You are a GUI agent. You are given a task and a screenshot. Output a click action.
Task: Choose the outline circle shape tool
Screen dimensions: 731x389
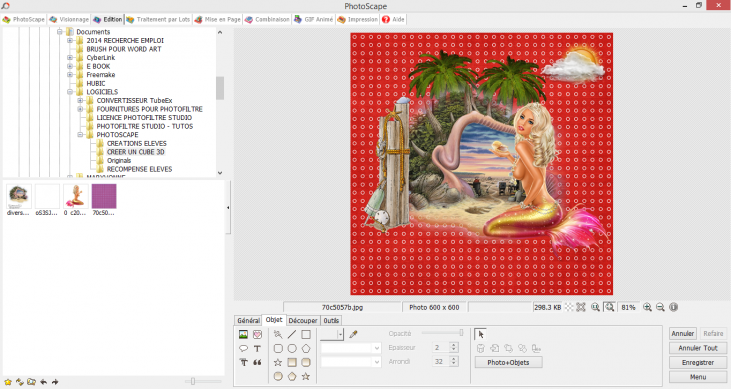click(292, 348)
